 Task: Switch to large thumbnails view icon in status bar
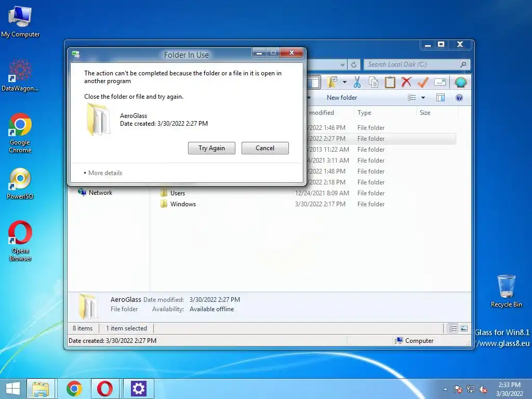click(x=464, y=328)
